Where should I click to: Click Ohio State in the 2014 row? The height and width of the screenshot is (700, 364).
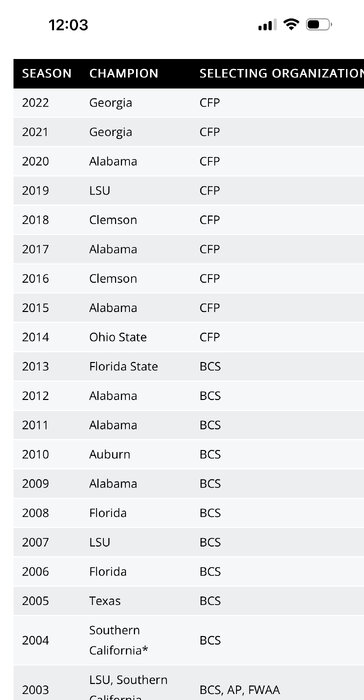click(118, 337)
